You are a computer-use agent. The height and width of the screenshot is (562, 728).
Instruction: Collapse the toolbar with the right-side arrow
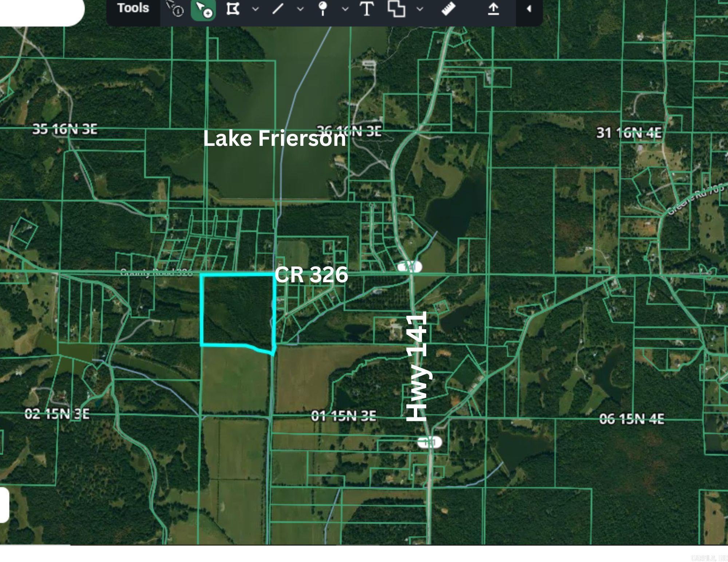[x=530, y=9]
